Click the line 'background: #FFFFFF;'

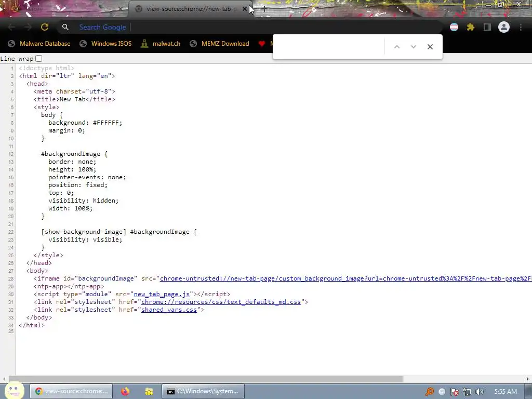85,123
